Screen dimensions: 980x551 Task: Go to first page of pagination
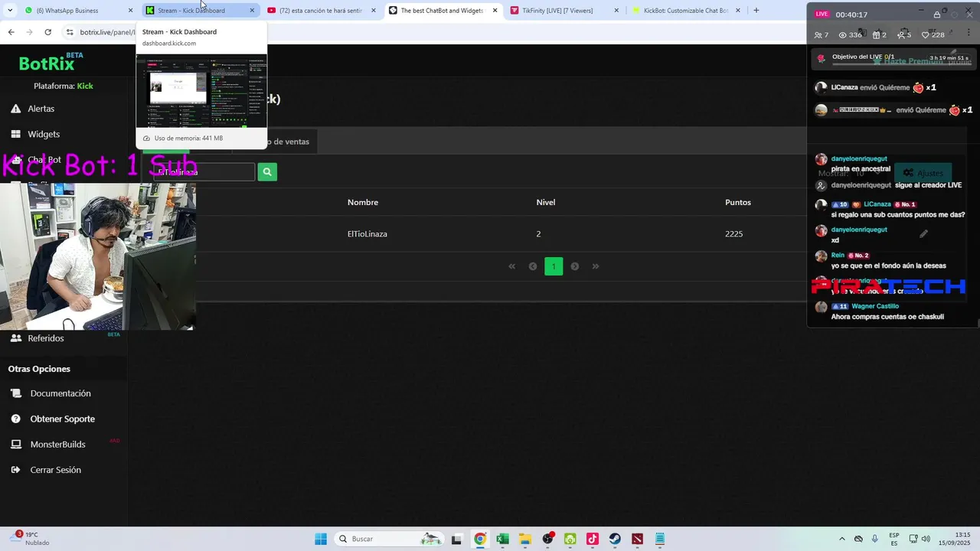[512, 266]
